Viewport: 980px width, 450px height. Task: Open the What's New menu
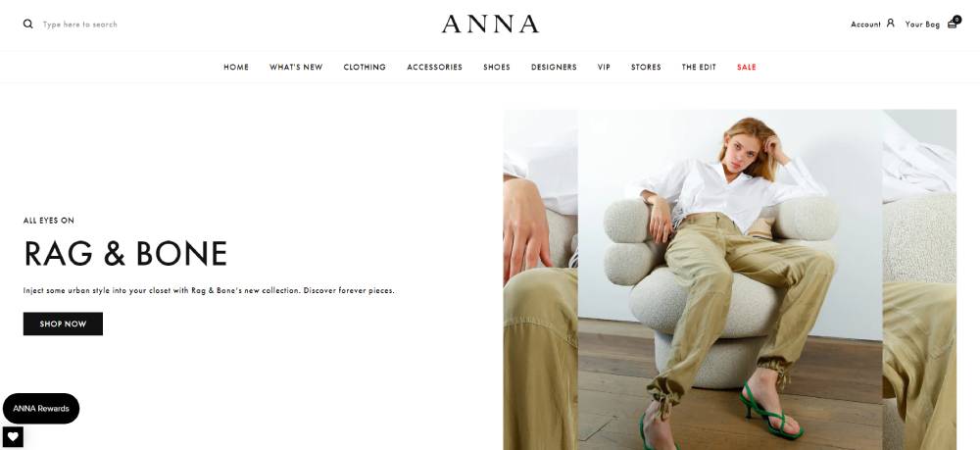click(296, 67)
